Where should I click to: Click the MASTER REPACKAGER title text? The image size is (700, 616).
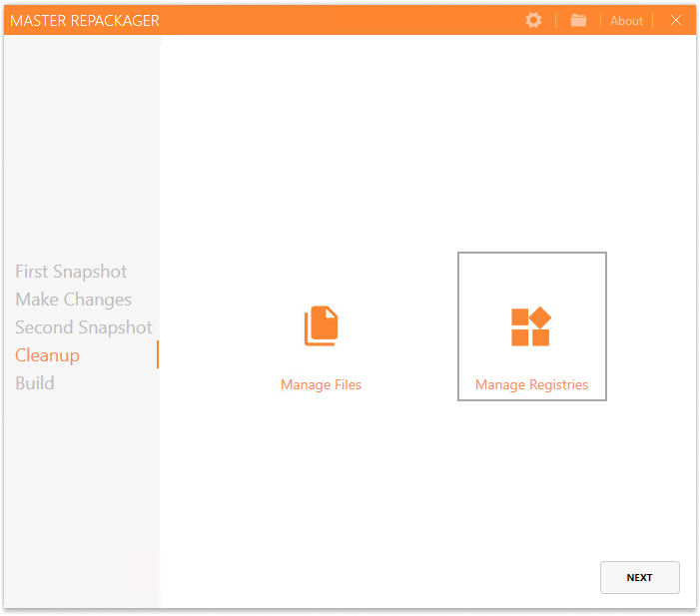84,21
